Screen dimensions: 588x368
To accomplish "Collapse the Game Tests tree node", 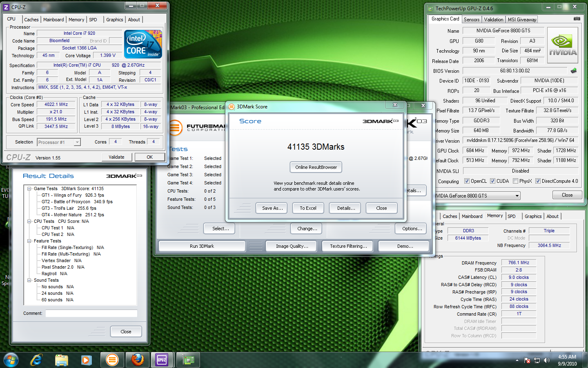I will [x=29, y=189].
